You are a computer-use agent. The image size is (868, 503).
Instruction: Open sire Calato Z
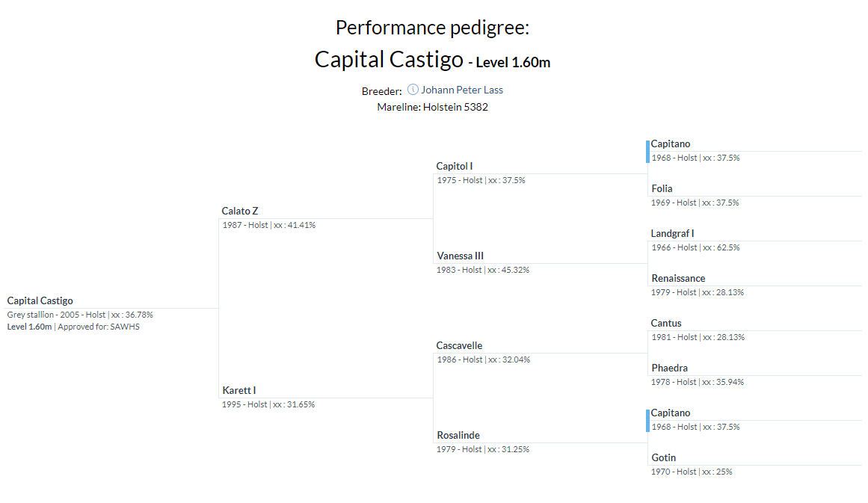pyautogui.click(x=240, y=211)
